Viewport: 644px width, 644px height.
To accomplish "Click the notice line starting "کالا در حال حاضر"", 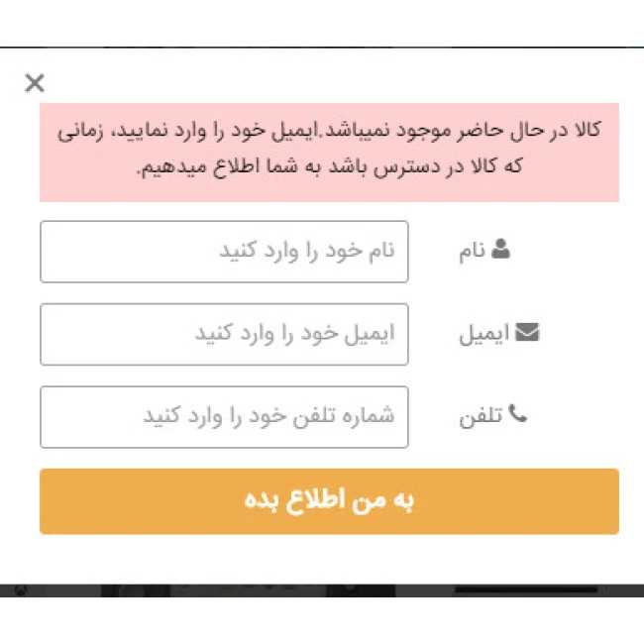I will point(329,131).
